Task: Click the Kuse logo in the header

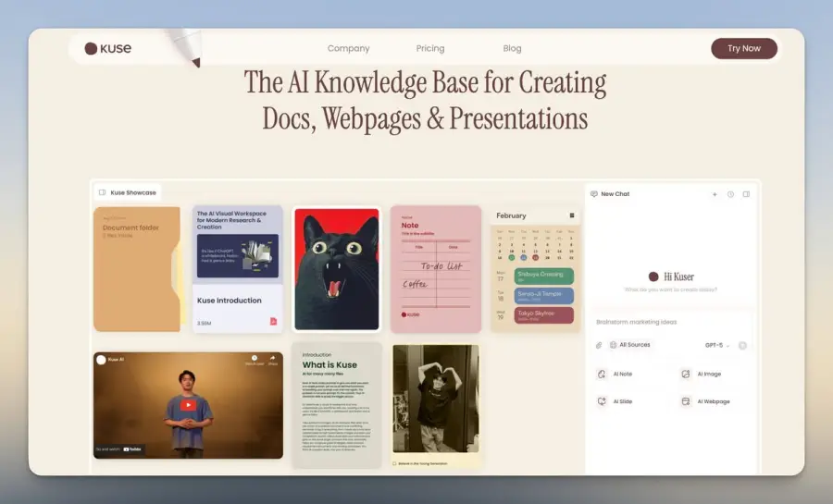Action: (108, 48)
